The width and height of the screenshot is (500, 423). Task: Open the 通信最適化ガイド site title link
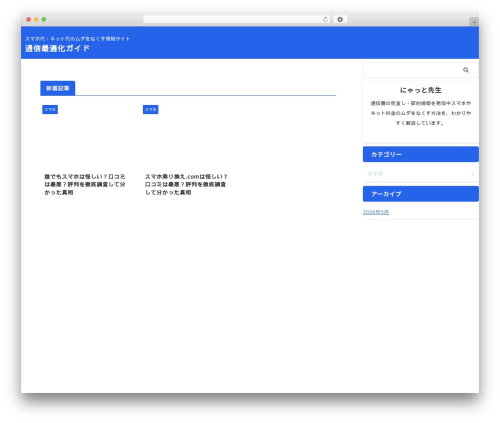pos(57,48)
